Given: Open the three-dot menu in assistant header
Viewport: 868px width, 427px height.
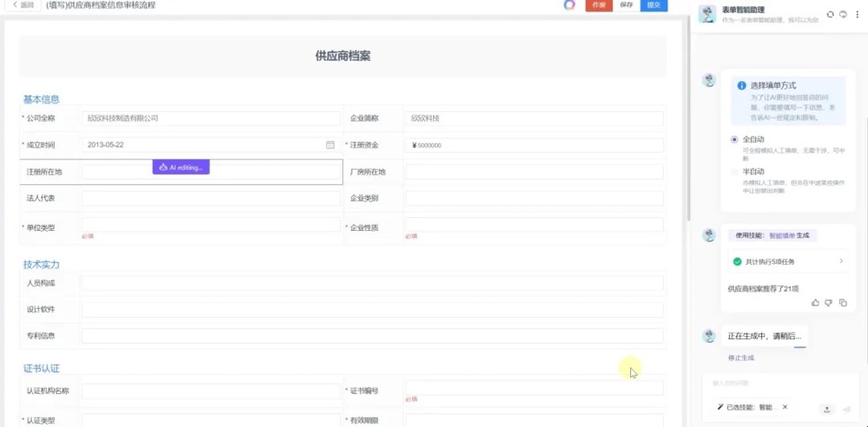Looking at the screenshot, I should coord(857,15).
